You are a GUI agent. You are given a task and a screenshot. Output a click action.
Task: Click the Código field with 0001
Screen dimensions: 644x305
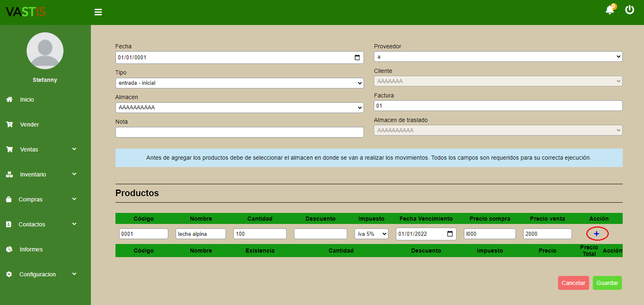click(x=144, y=234)
